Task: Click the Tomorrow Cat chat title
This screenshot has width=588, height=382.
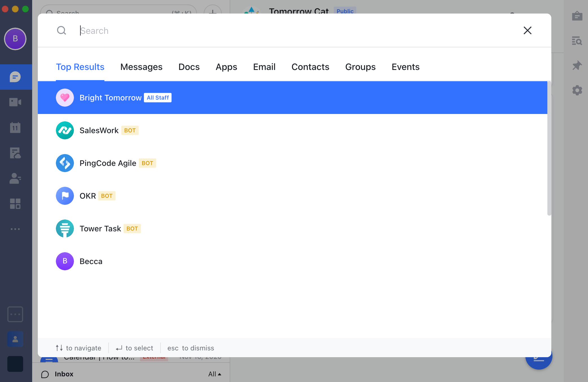Action: (299, 11)
